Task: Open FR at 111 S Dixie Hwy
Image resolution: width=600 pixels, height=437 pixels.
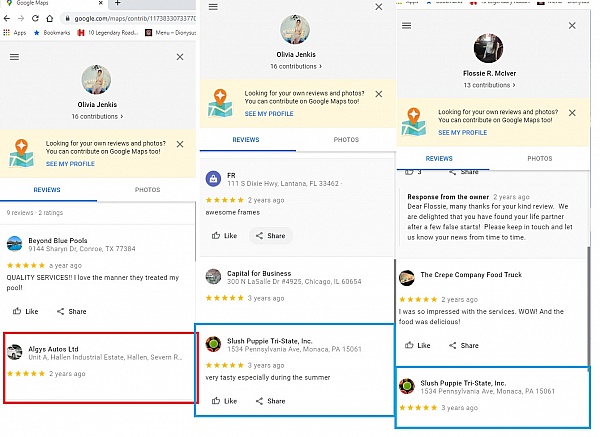Action: [x=283, y=179]
